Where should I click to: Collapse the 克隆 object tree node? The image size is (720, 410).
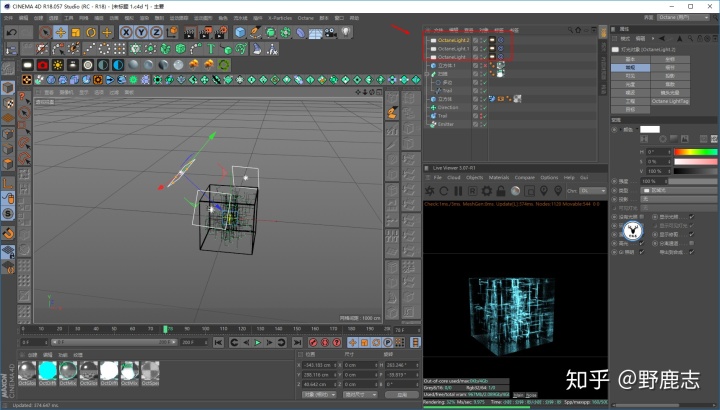point(427,74)
